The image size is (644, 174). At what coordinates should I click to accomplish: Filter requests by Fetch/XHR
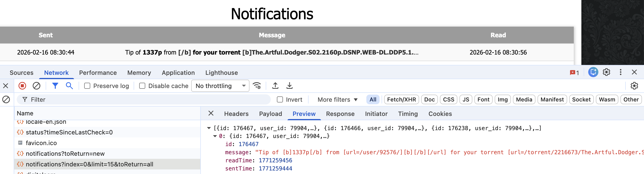[401, 100]
